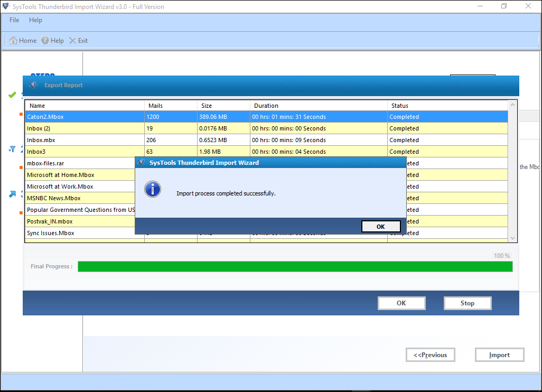
Task: Click the report list scroll down arrow
Action: tap(512, 238)
